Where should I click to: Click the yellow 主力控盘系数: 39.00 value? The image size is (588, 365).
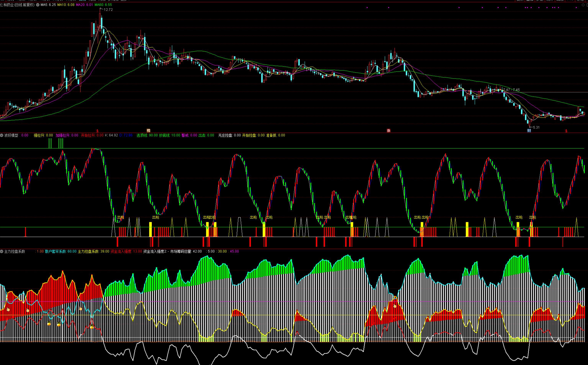pyautogui.click(x=93, y=252)
